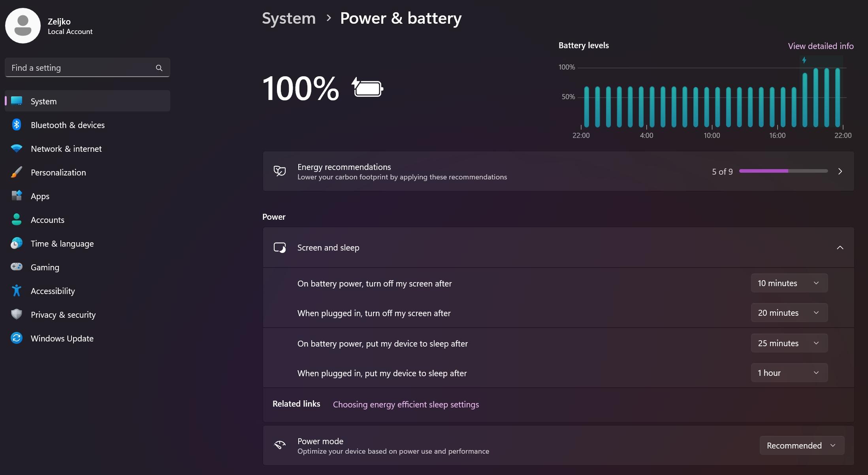The height and width of the screenshot is (475, 868).
Task: Click the Privacy & security shield icon
Action: click(x=17, y=315)
